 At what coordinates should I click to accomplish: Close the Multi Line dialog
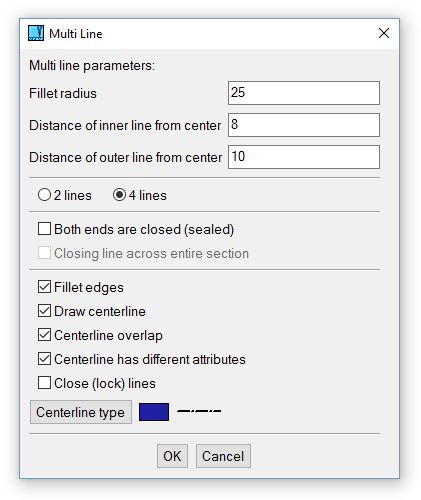384,33
